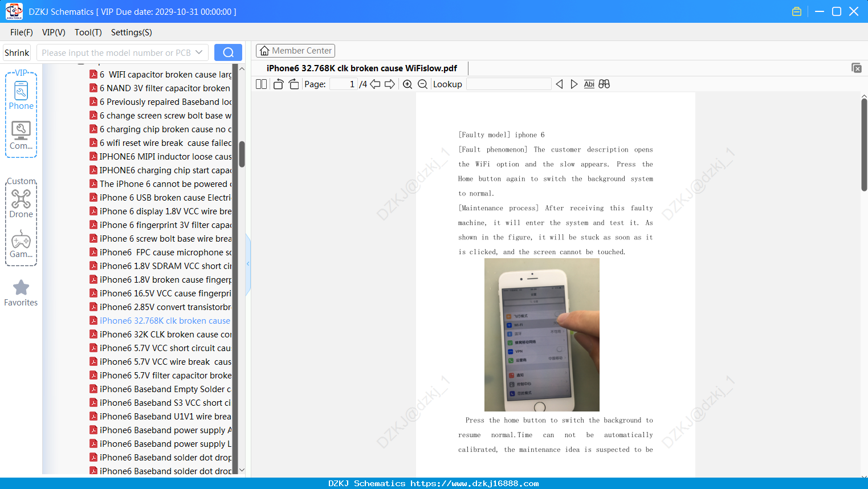Zoom out of the PDF

422,84
